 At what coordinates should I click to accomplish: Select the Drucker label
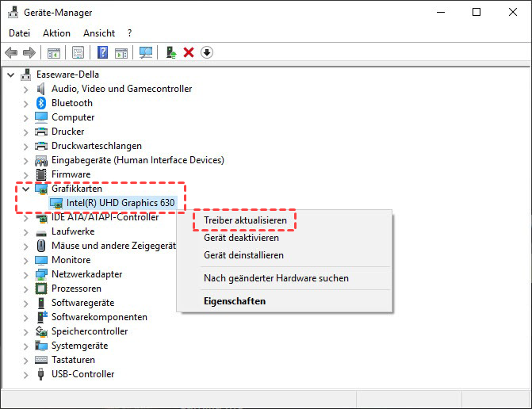[68, 132]
